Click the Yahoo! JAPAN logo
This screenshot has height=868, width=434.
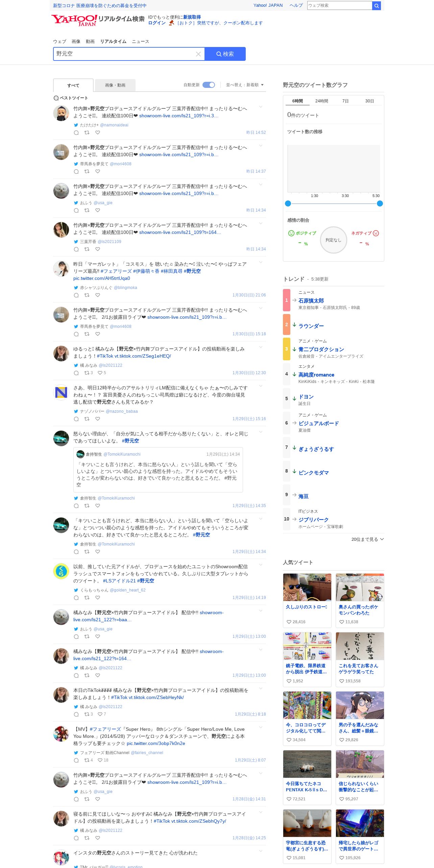74,20
